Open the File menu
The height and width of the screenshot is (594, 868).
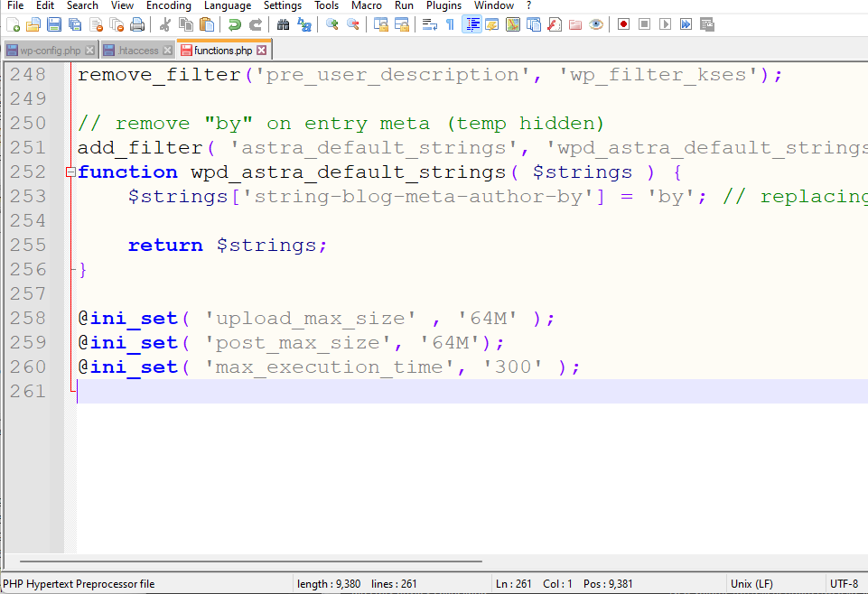click(15, 5)
